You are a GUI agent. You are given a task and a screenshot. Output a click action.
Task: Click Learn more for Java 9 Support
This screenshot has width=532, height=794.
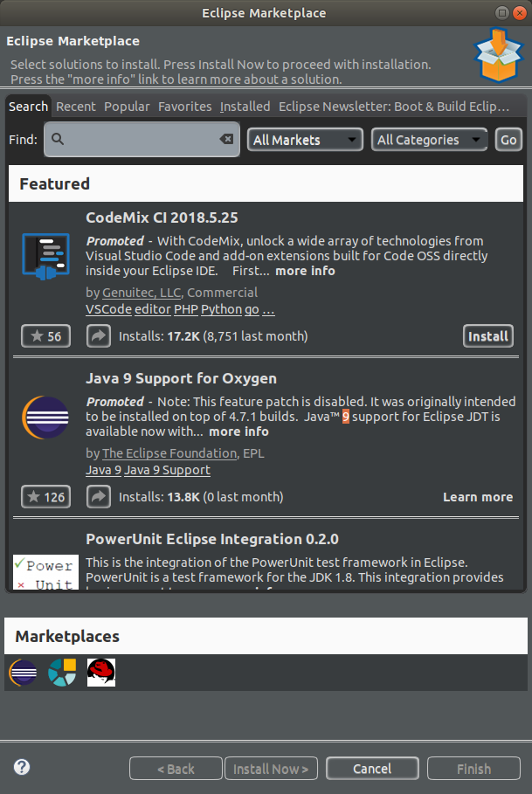coord(478,497)
